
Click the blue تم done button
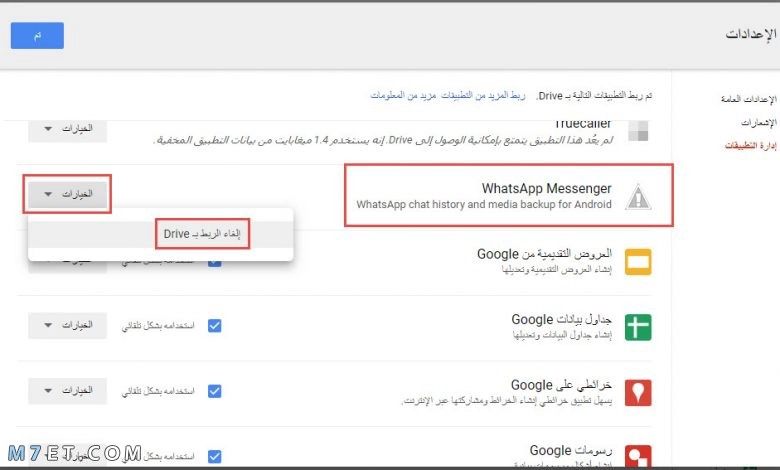37,35
